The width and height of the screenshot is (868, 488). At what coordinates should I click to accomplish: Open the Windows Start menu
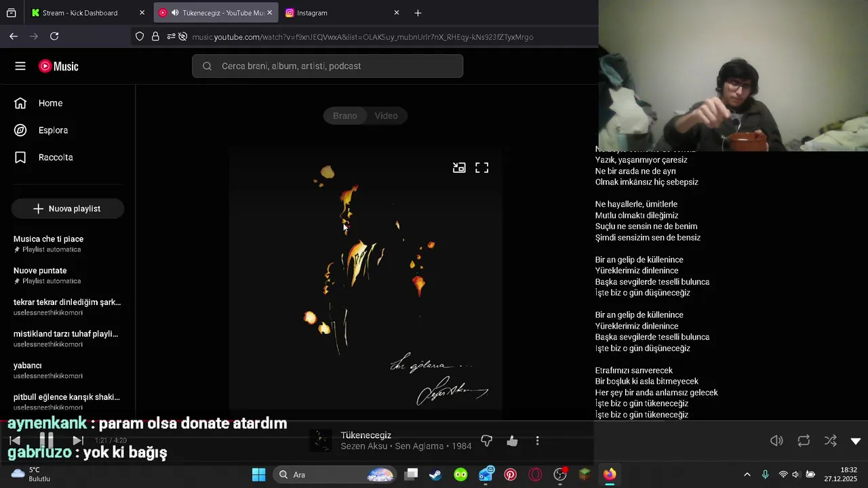(258, 474)
